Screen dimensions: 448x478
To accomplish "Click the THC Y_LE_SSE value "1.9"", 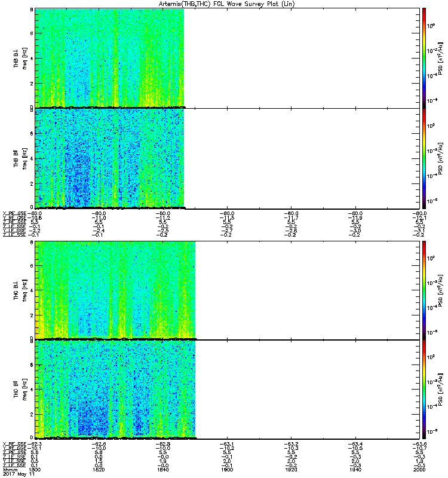I will pos(162,461).
